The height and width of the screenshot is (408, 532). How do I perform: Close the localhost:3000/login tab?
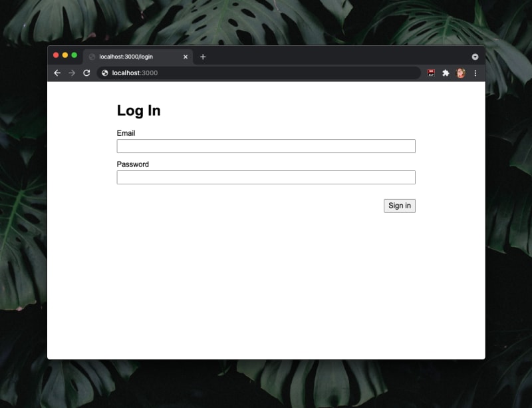186,57
